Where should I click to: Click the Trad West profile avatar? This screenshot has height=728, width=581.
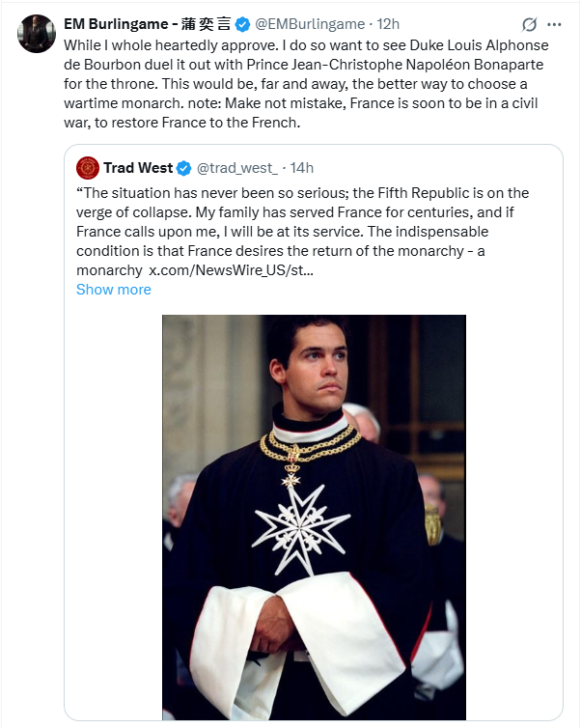pos(88,168)
